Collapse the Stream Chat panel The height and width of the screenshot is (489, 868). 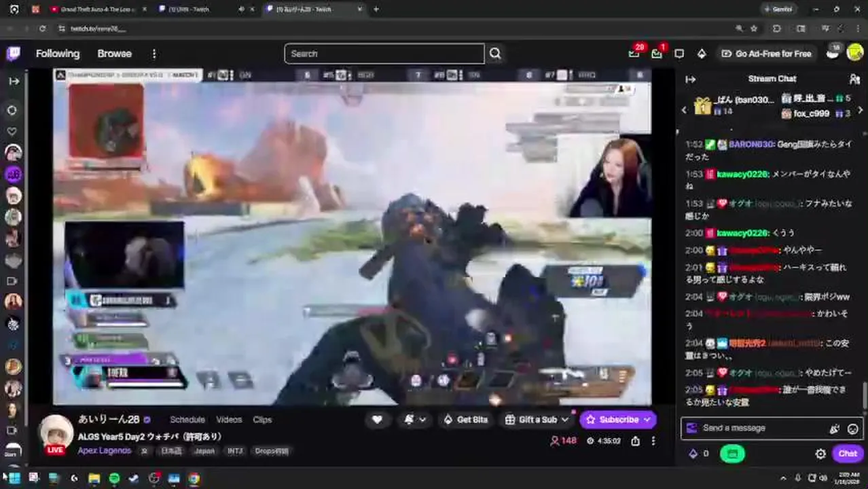click(x=691, y=79)
